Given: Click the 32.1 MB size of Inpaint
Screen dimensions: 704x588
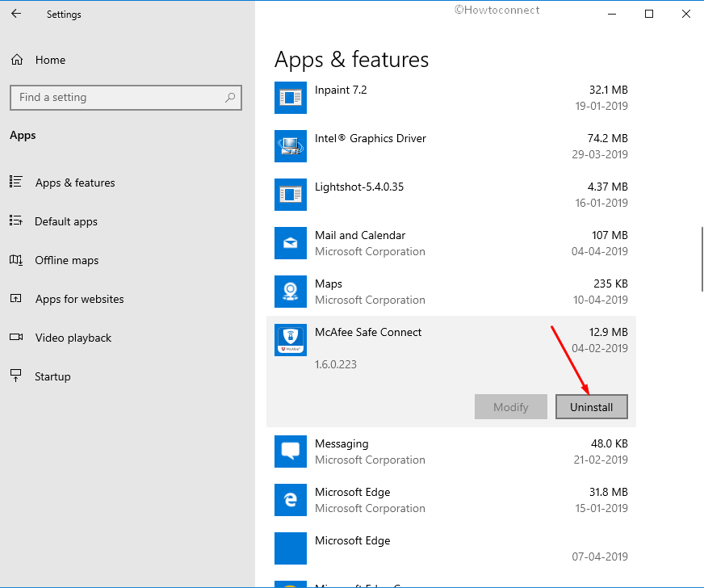Looking at the screenshot, I should tap(609, 90).
